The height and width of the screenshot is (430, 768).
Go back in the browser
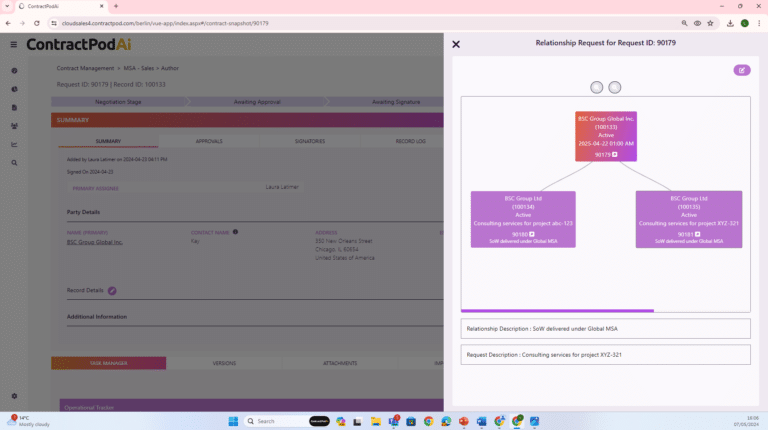point(8,23)
